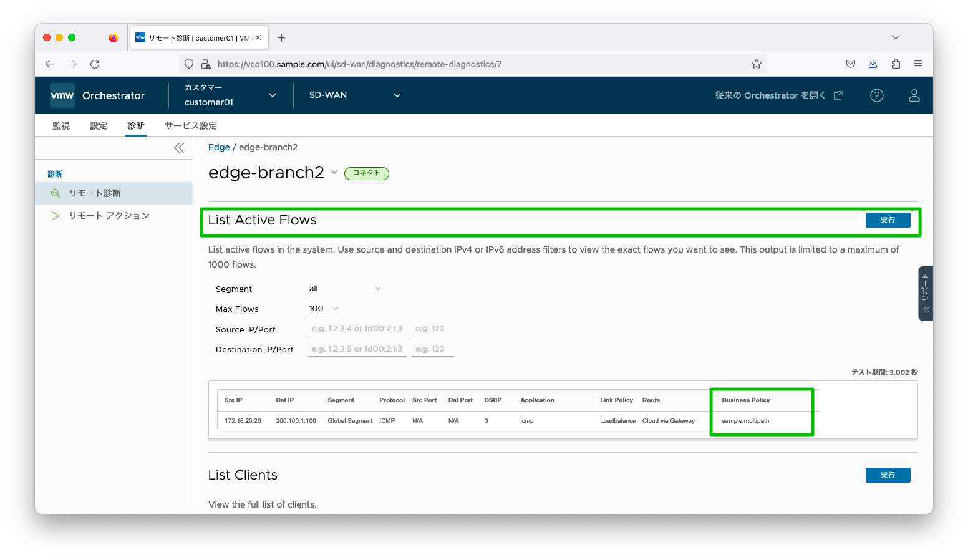Viewport: 968px width, 560px height.
Task: Open a new browser tab with plus
Action: [x=282, y=37]
